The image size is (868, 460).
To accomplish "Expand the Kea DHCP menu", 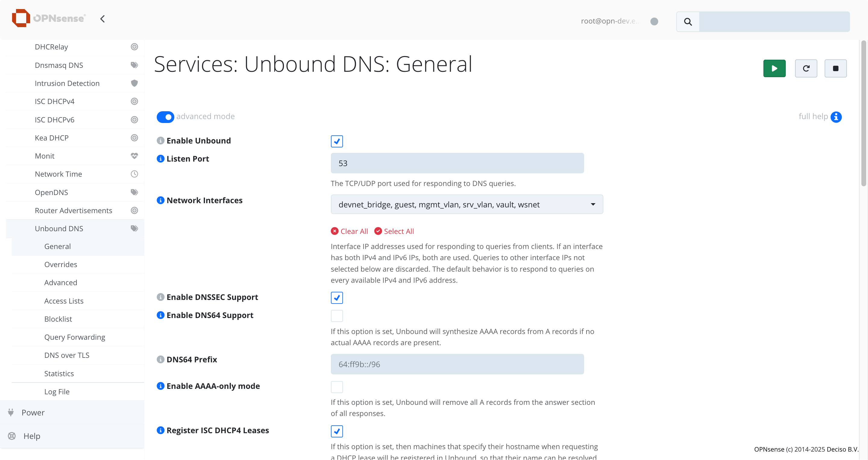I will pos(52,138).
